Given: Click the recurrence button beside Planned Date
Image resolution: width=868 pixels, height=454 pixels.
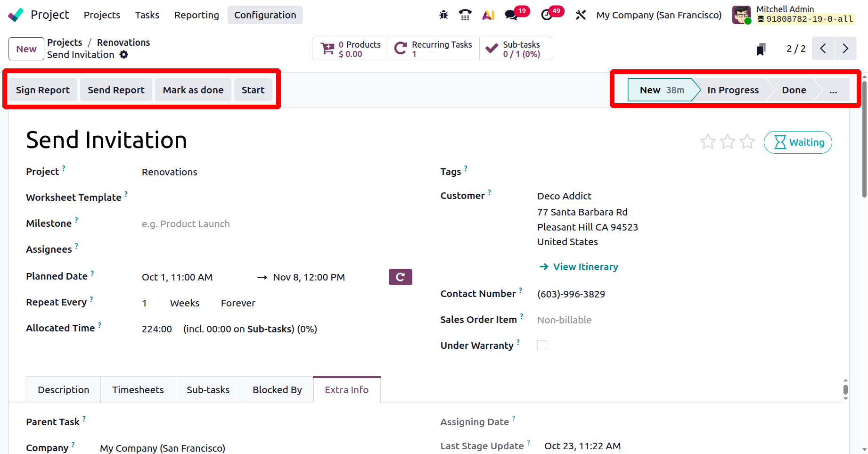Looking at the screenshot, I should (400, 277).
